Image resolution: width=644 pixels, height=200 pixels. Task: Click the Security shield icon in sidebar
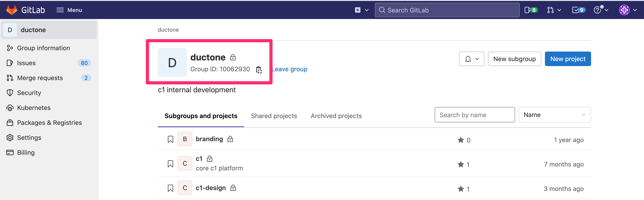click(10, 93)
